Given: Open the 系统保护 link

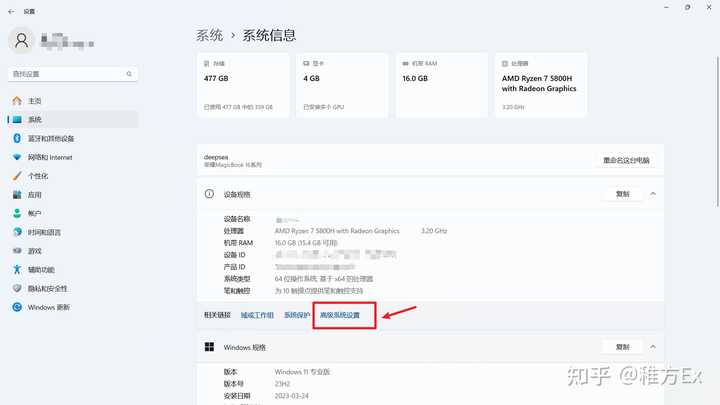Looking at the screenshot, I should click(x=297, y=315).
